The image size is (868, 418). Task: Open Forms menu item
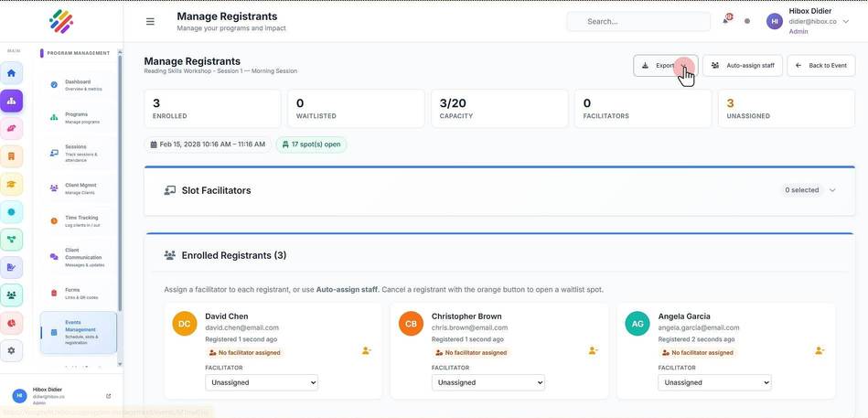point(78,293)
